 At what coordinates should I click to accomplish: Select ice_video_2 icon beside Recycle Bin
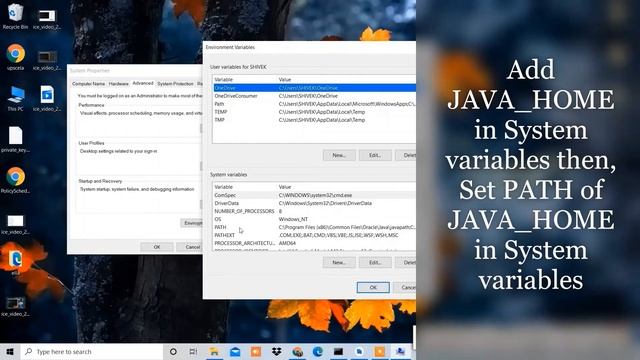tap(47, 20)
